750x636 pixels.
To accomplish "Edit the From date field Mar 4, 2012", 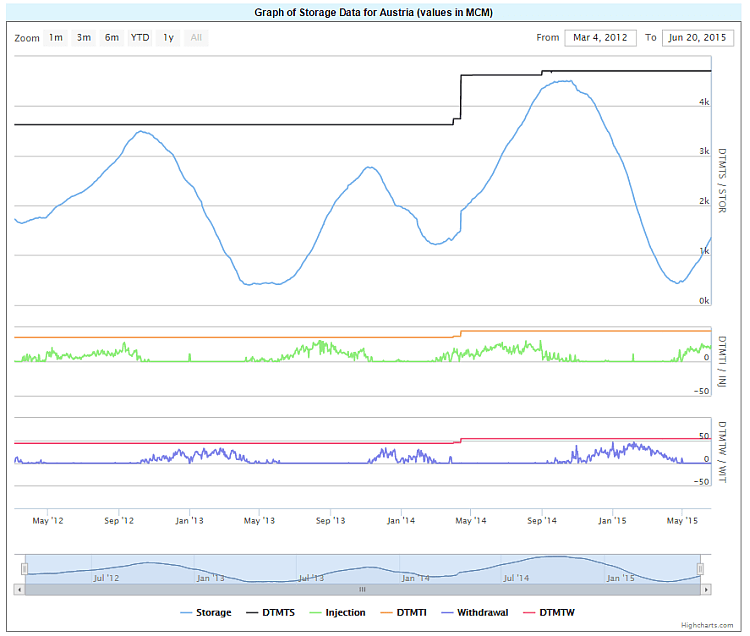I will click(x=600, y=38).
